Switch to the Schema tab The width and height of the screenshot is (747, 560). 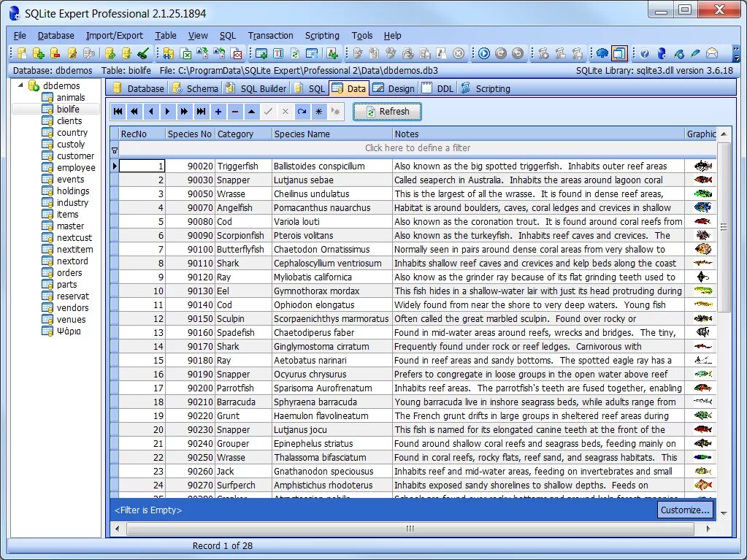(x=196, y=88)
